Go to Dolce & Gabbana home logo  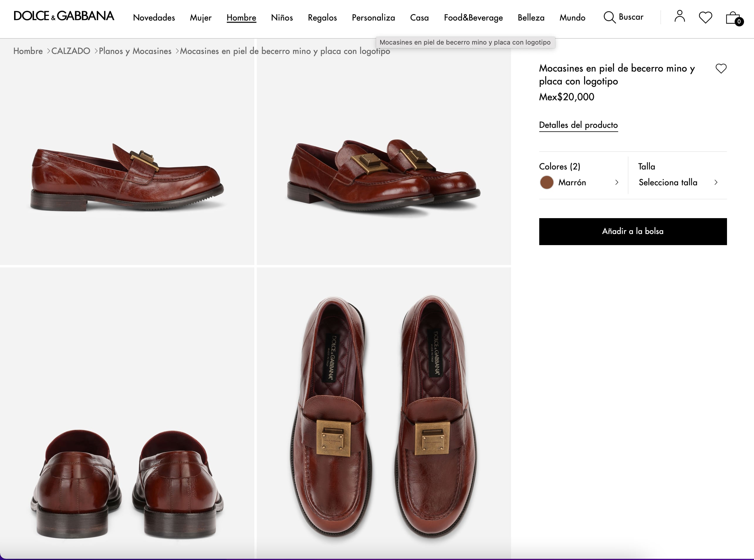coord(64,16)
